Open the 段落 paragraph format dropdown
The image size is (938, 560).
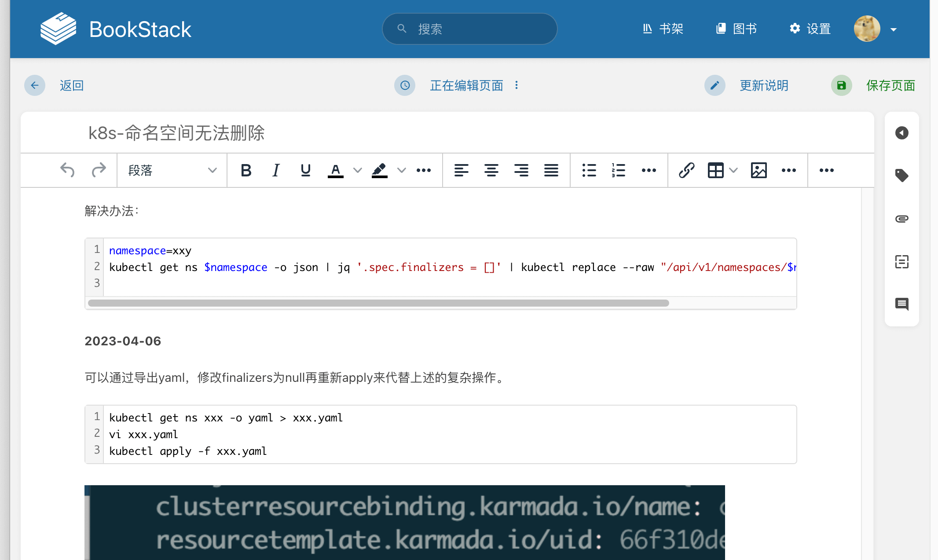172,170
